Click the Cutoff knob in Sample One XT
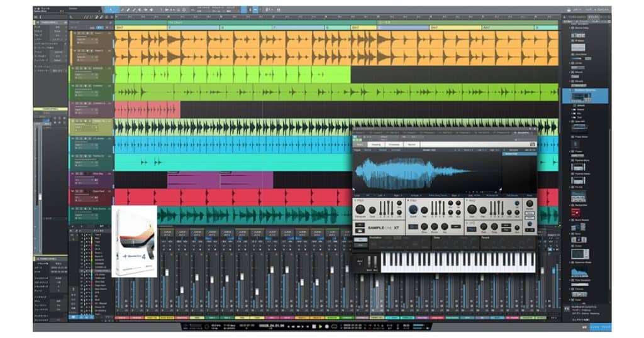This screenshot has width=644, height=338. [x=413, y=210]
